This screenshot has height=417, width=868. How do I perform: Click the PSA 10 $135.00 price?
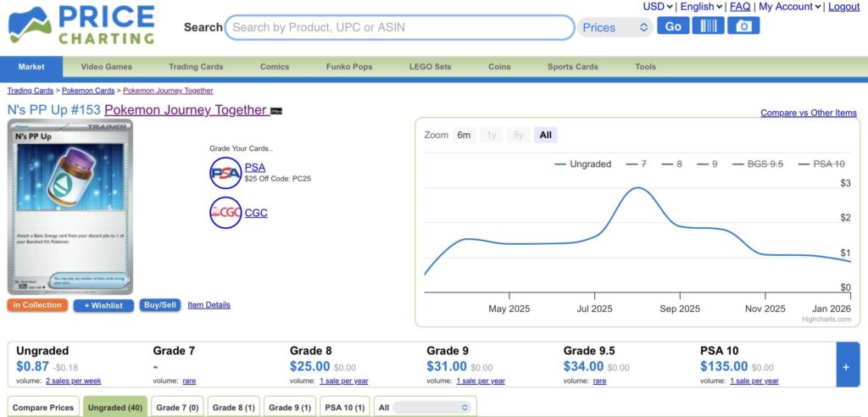[x=724, y=366]
